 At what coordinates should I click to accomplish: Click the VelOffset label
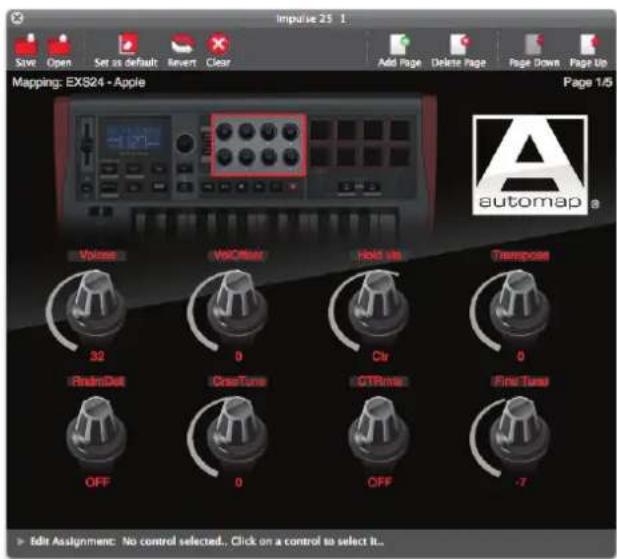pos(238,255)
